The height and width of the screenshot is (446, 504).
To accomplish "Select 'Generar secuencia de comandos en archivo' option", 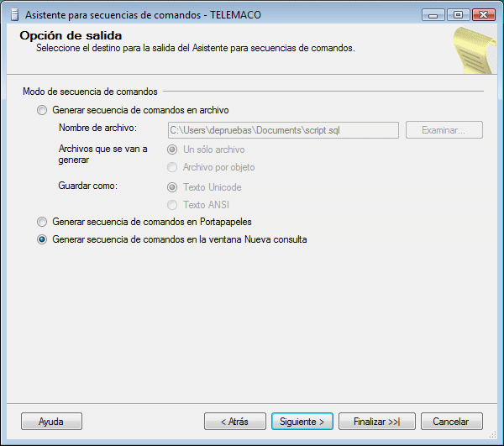I will 42,110.
